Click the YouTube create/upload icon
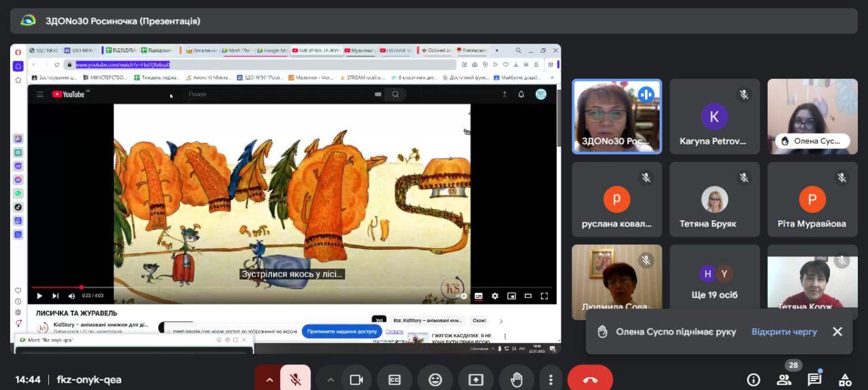 [x=504, y=94]
